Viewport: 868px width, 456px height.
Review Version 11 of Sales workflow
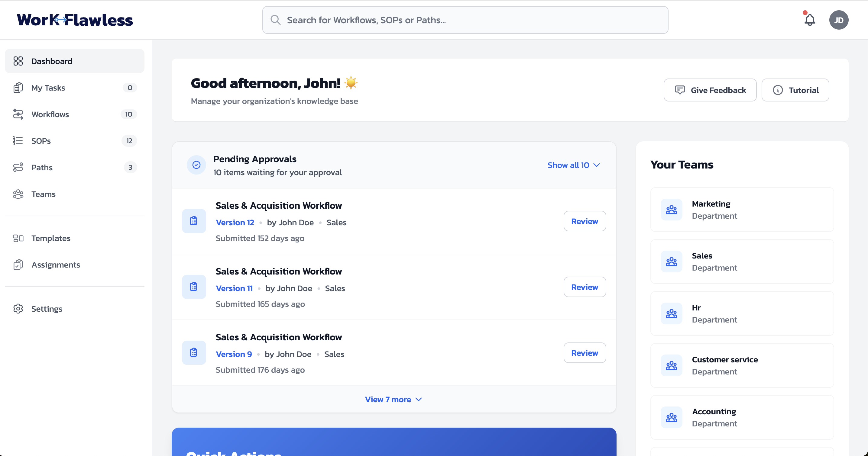pyautogui.click(x=584, y=287)
